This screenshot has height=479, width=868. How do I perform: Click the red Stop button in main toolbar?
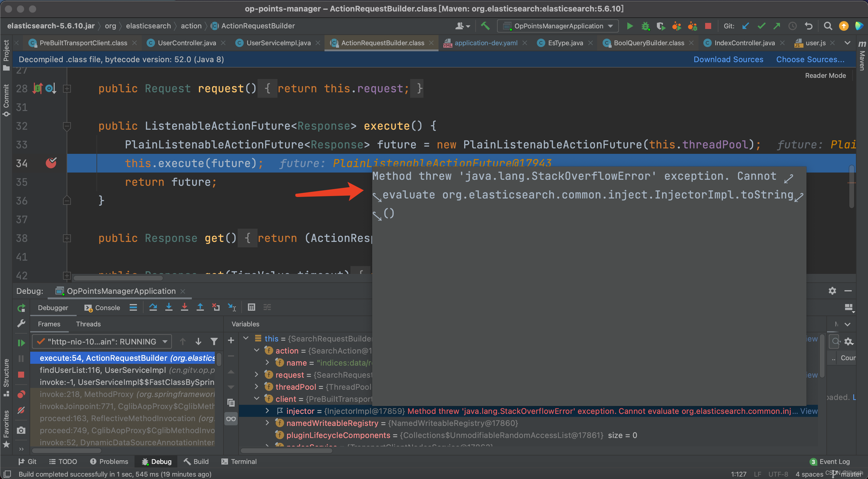[708, 26]
